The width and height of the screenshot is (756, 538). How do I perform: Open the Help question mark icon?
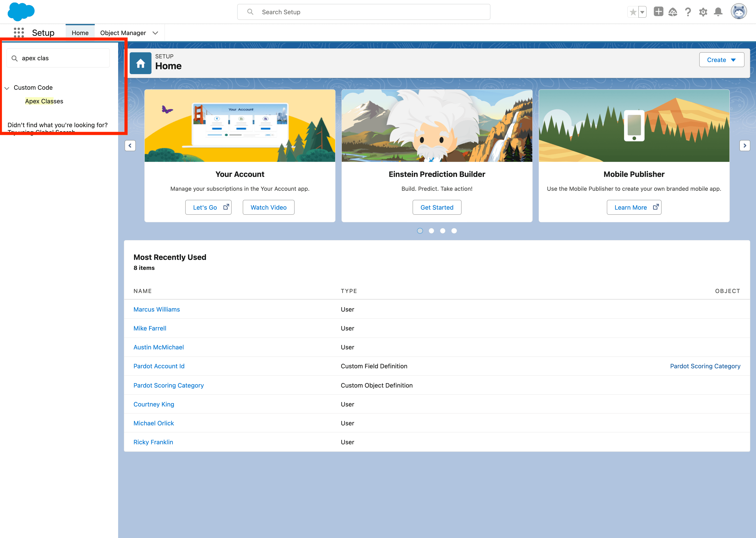click(x=688, y=12)
